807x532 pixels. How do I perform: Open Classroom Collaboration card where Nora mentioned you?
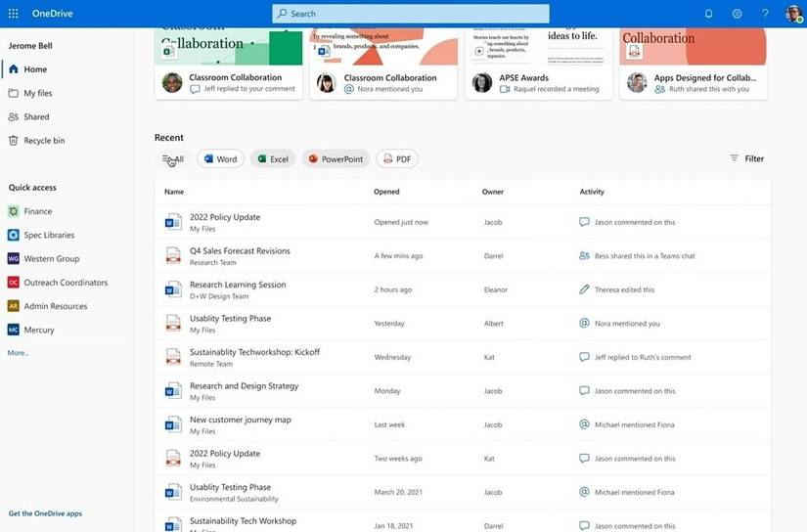click(x=383, y=64)
